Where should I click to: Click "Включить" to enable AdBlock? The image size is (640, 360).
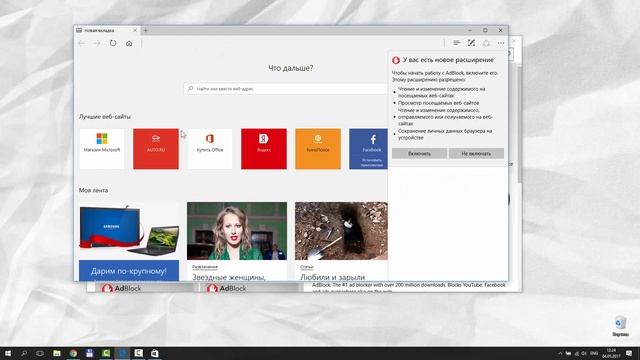[x=419, y=153]
